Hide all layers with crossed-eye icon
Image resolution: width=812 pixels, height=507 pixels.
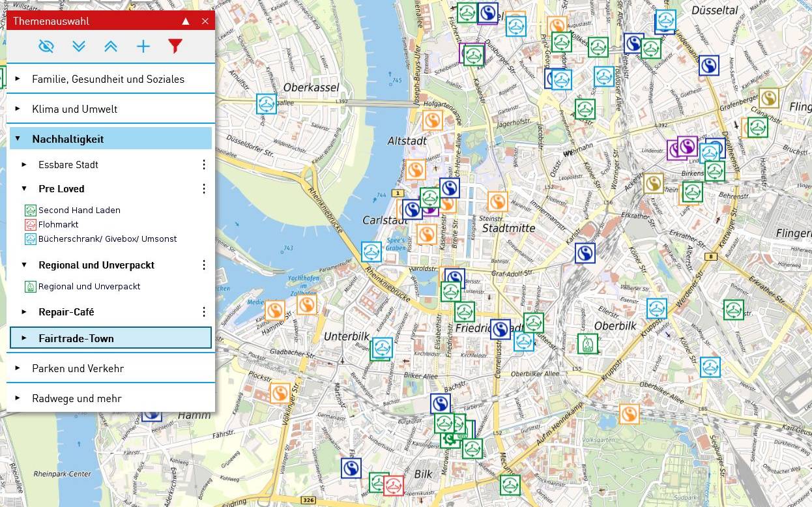[x=46, y=46]
